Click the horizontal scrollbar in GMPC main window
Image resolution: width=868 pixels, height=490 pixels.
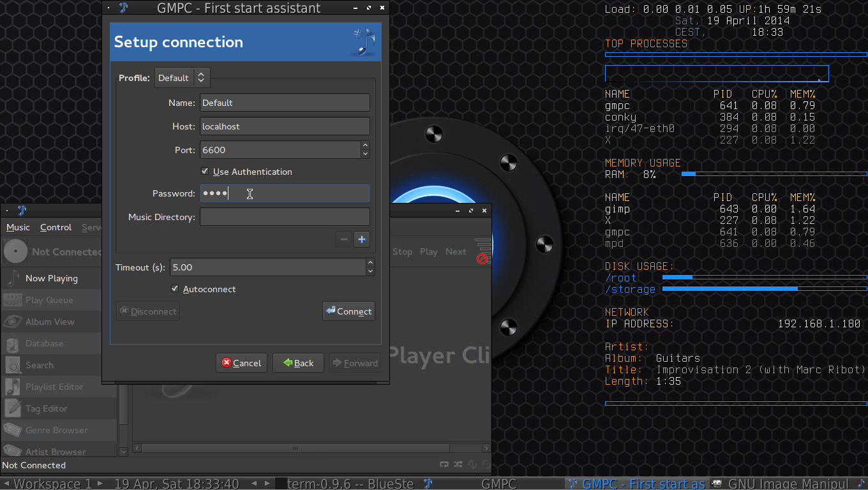coord(295,449)
